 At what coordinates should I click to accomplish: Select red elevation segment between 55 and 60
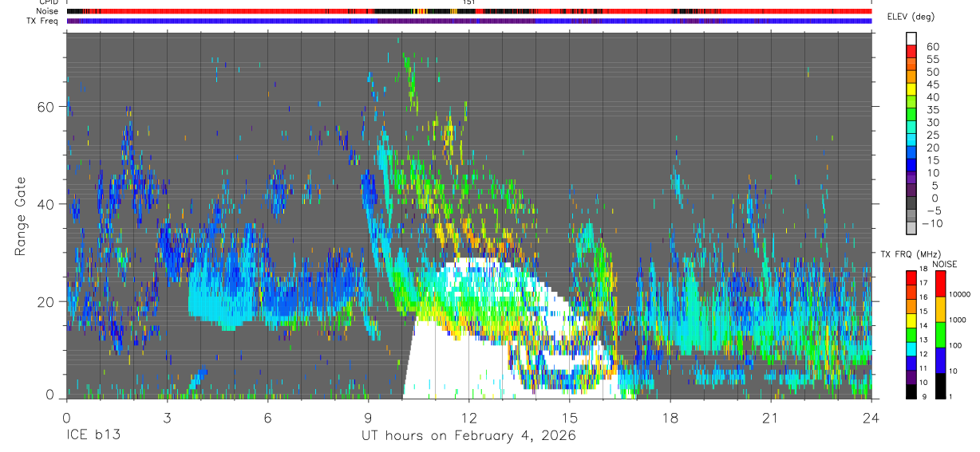pyautogui.click(x=911, y=52)
